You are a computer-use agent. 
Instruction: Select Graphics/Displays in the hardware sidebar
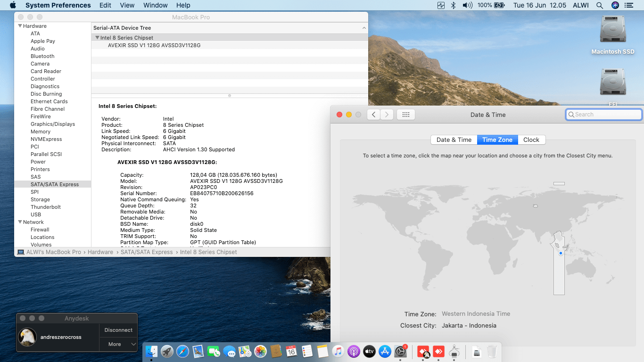(53, 124)
